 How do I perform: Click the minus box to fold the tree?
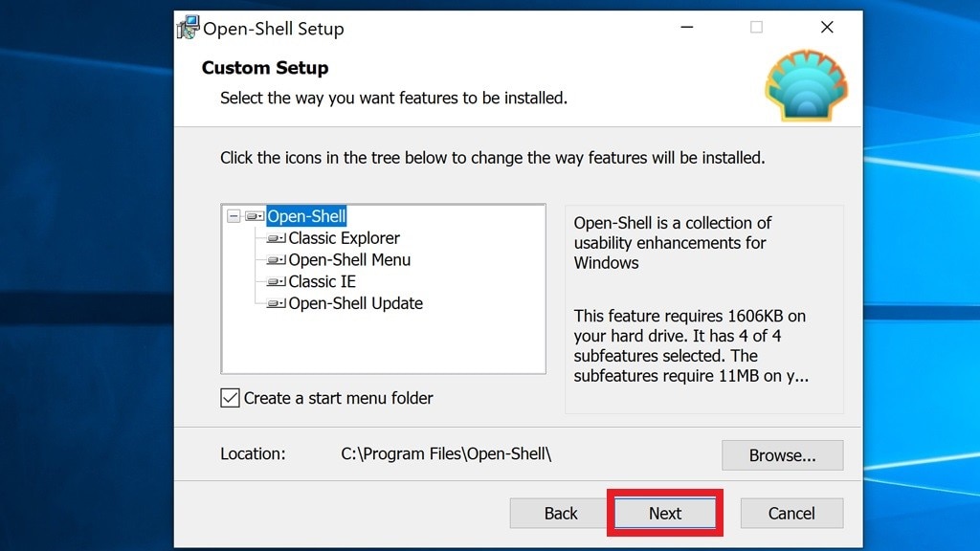tap(233, 216)
